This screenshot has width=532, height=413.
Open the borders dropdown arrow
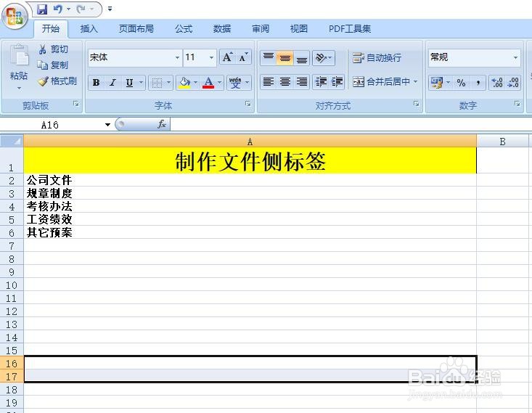pos(168,83)
